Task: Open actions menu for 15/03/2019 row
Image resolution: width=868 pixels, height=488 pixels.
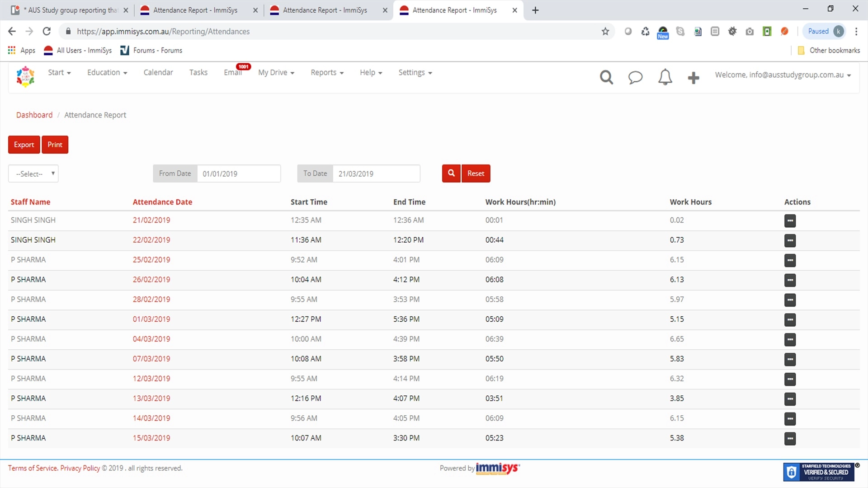Action: (790, 439)
